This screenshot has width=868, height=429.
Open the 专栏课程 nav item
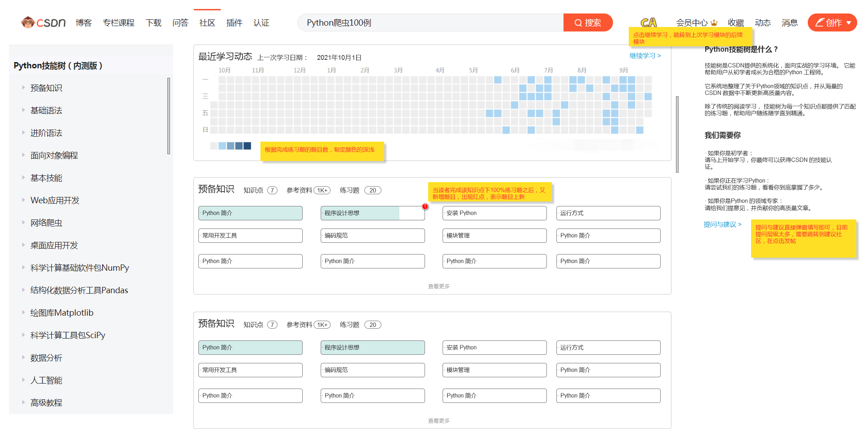pyautogui.click(x=119, y=22)
